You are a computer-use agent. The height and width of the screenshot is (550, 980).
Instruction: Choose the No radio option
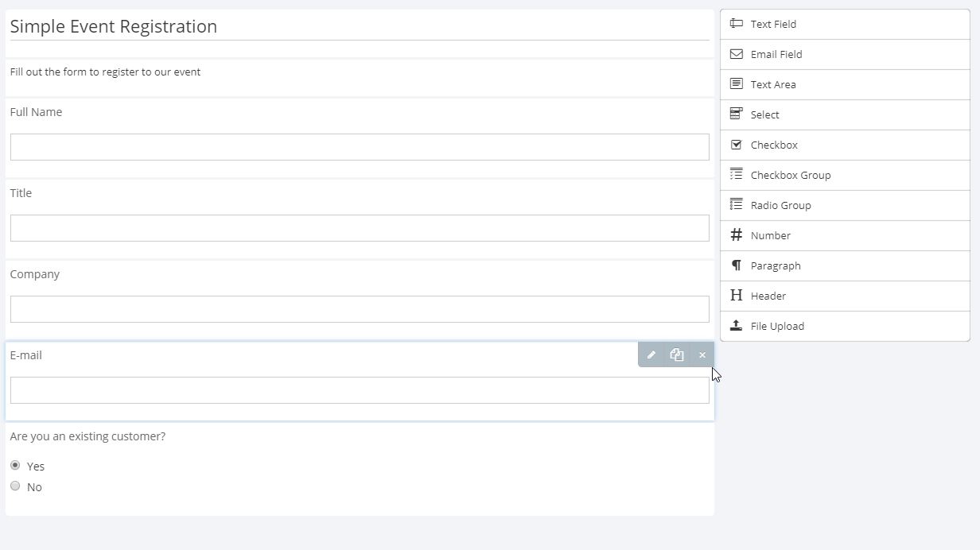[x=15, y=486]
